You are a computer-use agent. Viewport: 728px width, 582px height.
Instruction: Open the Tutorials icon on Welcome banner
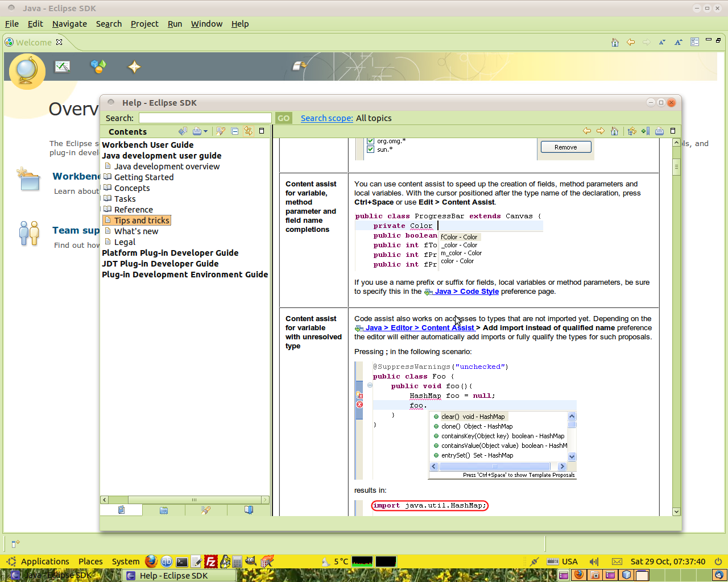point(63,67)
